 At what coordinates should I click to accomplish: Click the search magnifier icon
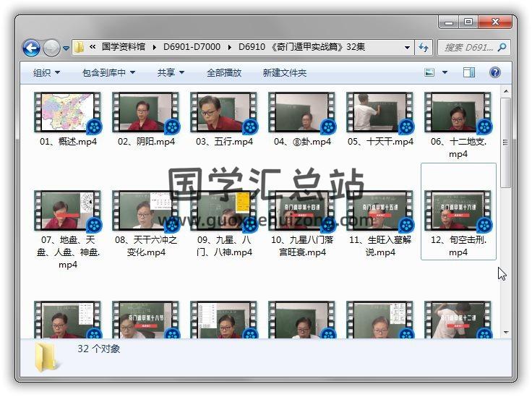pyautogui.click(x=502, y=48)
